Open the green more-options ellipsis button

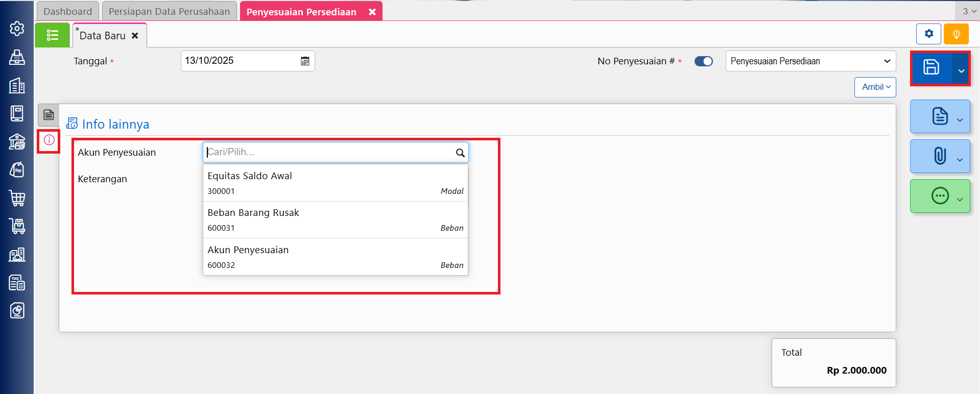coord(940,196)
